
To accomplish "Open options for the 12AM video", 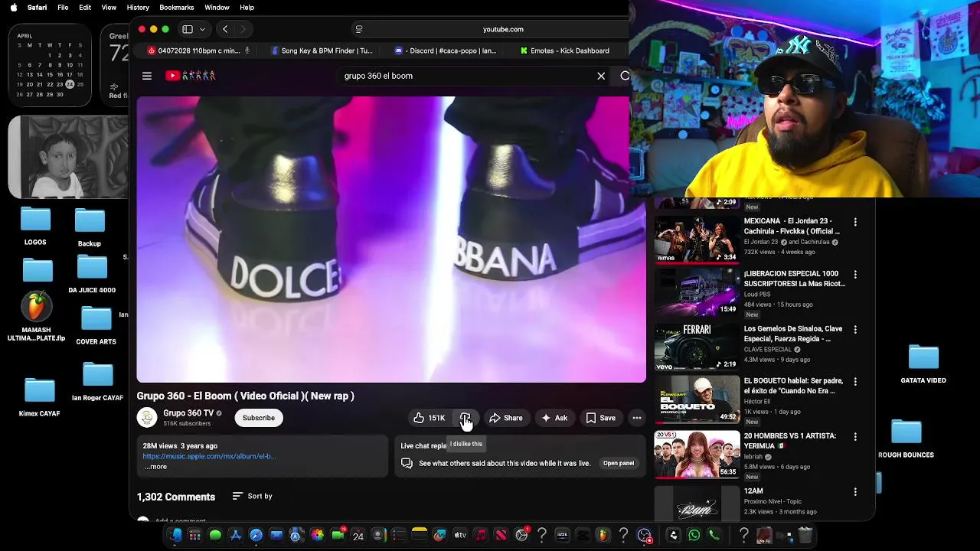I will point(855,491).
